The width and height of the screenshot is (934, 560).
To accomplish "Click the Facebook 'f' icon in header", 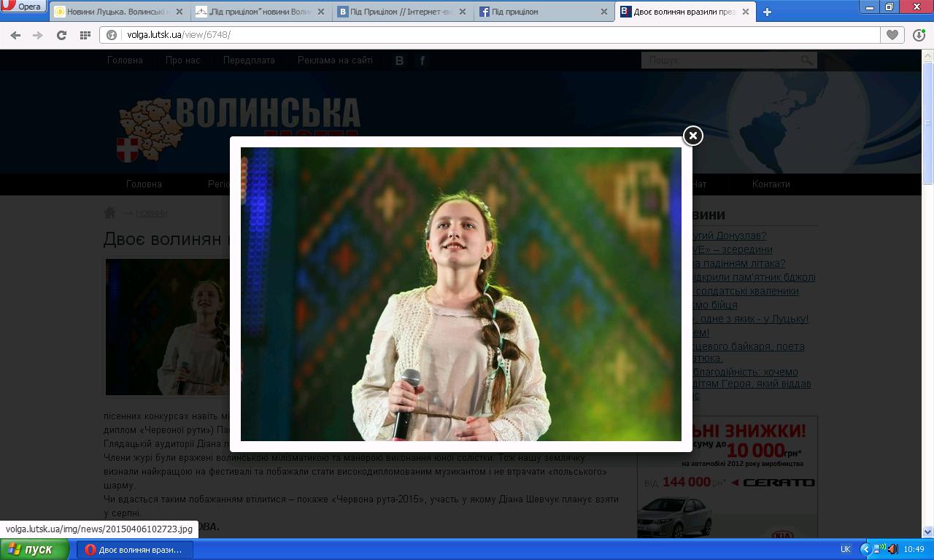I will [x=422, y=61].
